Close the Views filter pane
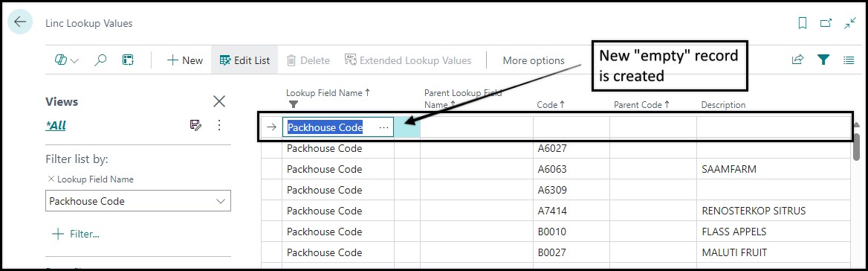 (x=219, y=101)
